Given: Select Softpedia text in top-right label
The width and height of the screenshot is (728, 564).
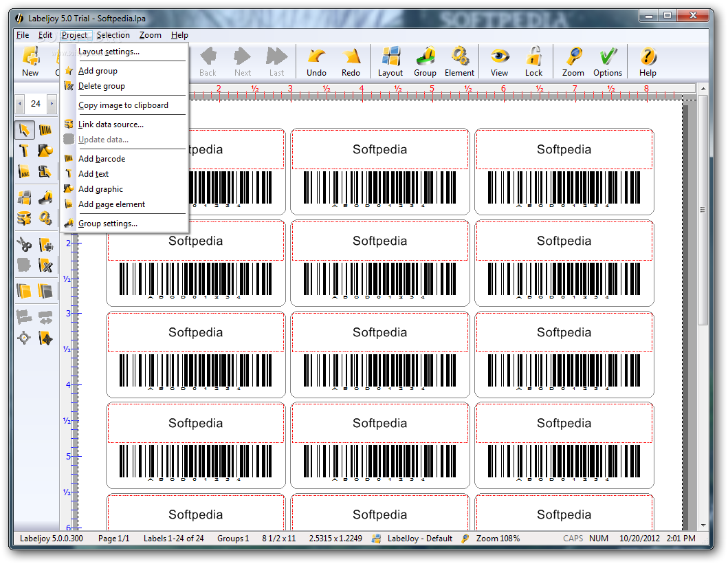Looking at the screenshot, I should (x=564, y=149).
